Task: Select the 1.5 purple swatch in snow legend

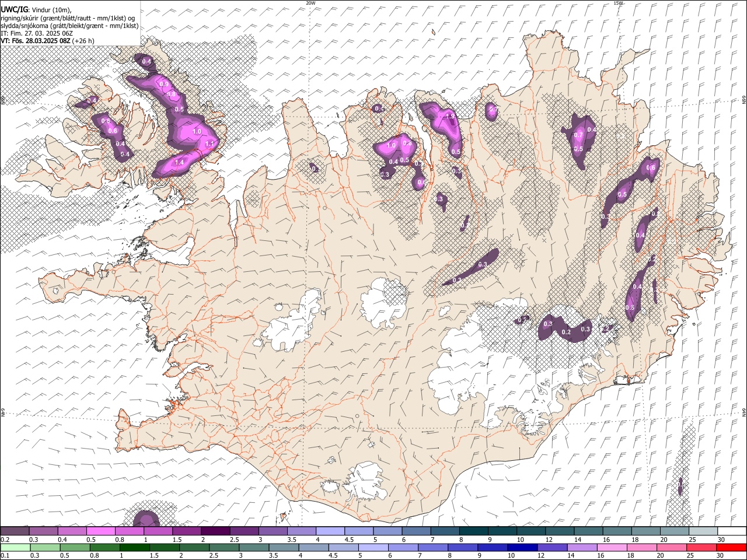Action: click(187, 531)
